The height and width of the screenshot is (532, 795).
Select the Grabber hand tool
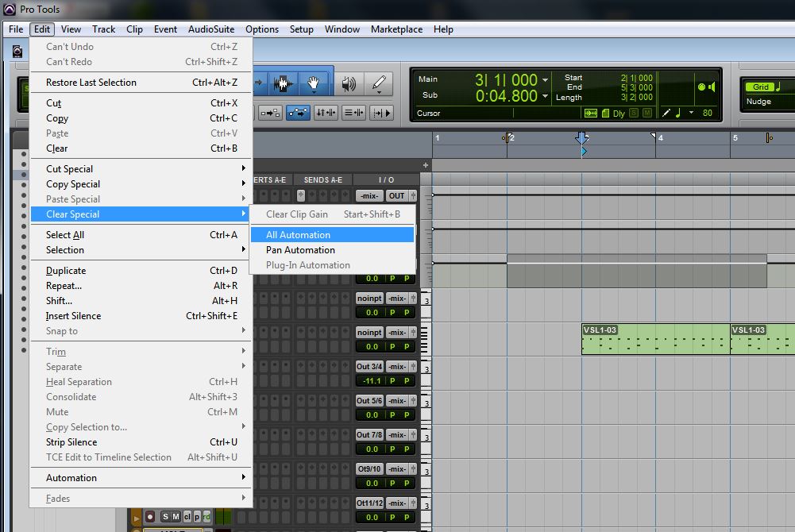point(314,83)
